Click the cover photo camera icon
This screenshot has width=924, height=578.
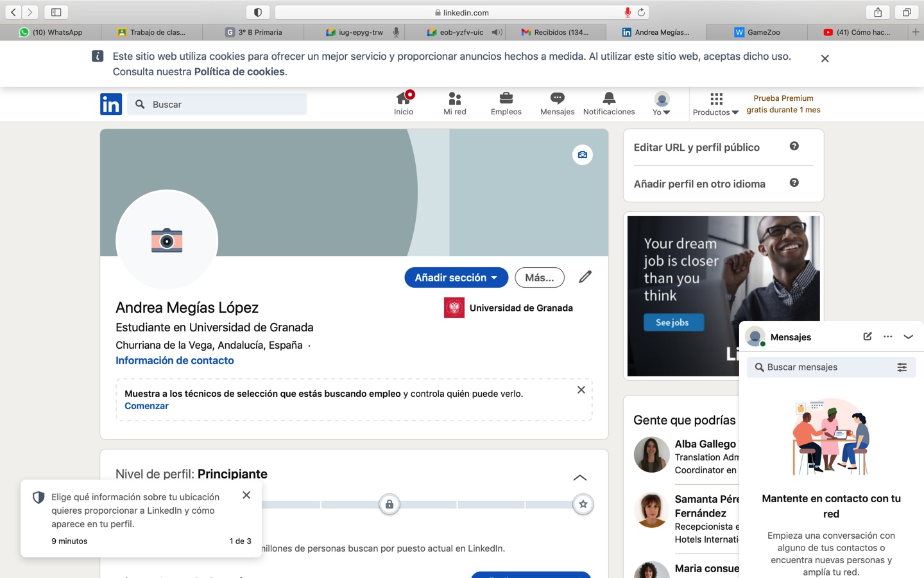pos(582,155)
